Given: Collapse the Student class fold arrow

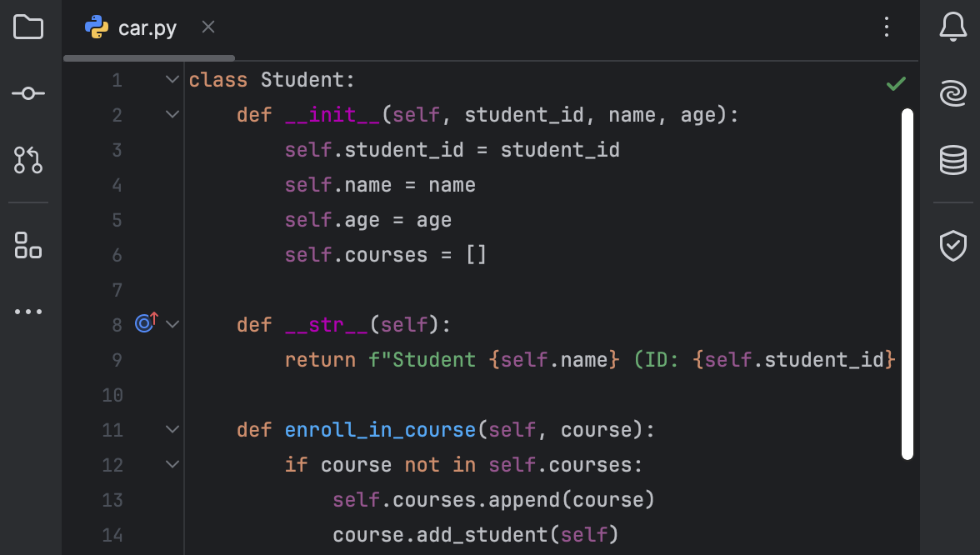Looking at the screenshot, I should tap(172, 79).
